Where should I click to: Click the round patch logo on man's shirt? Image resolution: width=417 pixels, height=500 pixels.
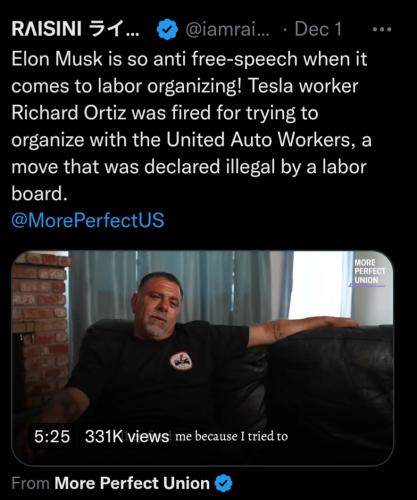pyautogui.click(x=180, y=361)
